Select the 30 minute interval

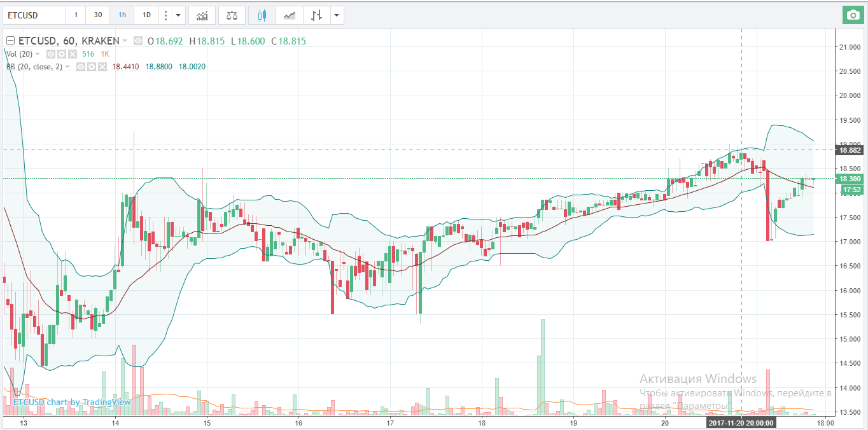pyautogui.click(x=97, y=15)
